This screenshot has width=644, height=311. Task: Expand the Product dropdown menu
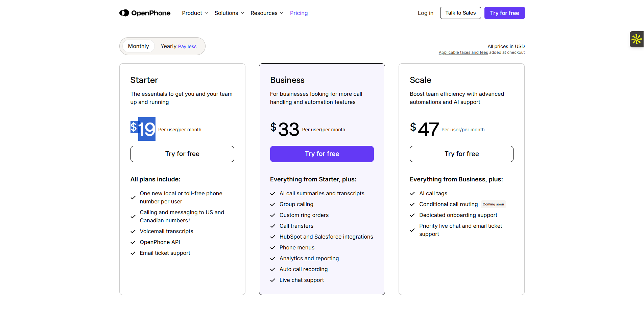[x=195, y=13]
